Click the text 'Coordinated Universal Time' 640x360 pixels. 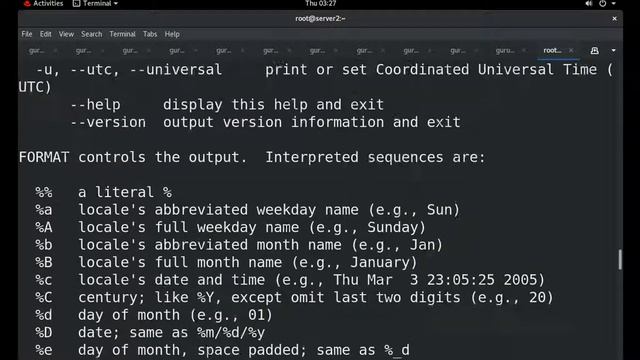point(486,69)
